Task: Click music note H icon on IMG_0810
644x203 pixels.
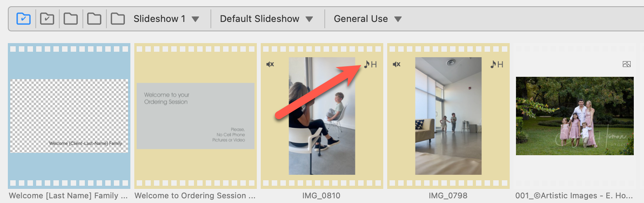Action: pos(370,64)
